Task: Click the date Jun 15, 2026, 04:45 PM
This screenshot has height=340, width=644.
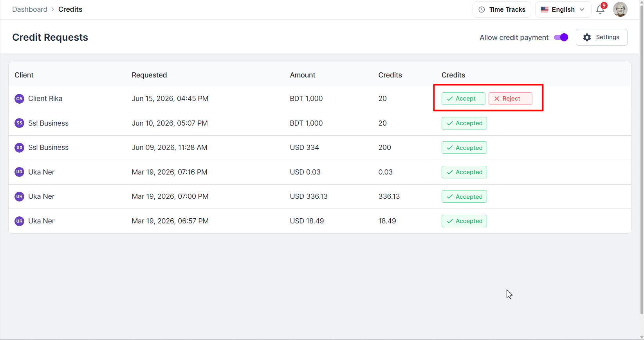Action: coord(170,99)
